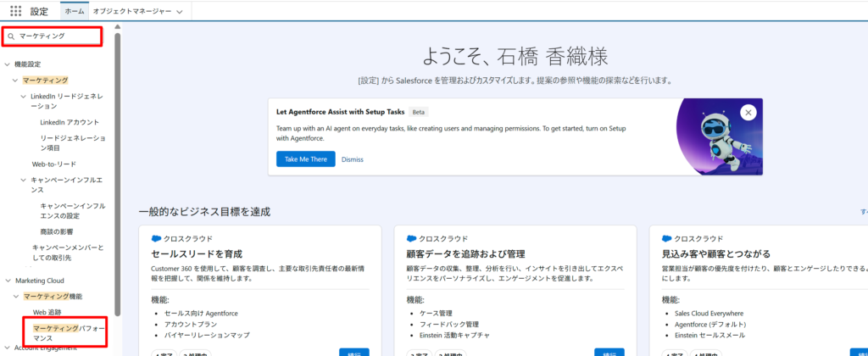Click the 顧客データを追跡および管理 title

click(x=465, y=254)
